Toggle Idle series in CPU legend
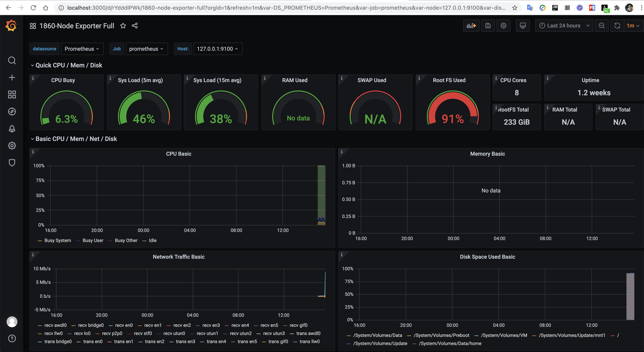Screen dimensions: 644x352 pyautogui.click(x=152, y=240)
